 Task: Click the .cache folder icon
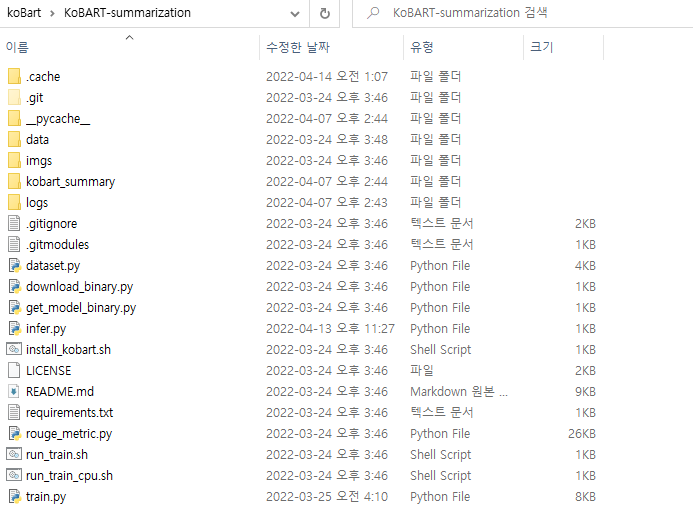click(x=14, y=76)
